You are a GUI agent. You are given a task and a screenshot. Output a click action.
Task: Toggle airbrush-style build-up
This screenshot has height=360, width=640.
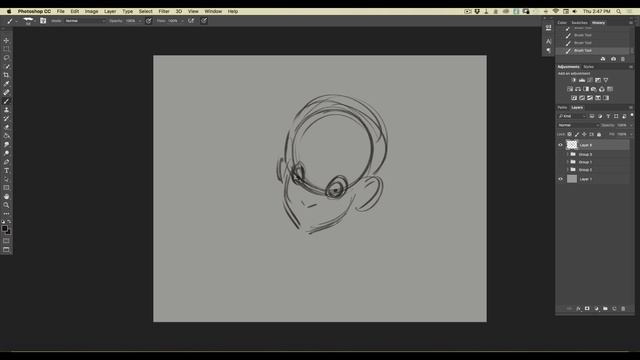point(191,21)
